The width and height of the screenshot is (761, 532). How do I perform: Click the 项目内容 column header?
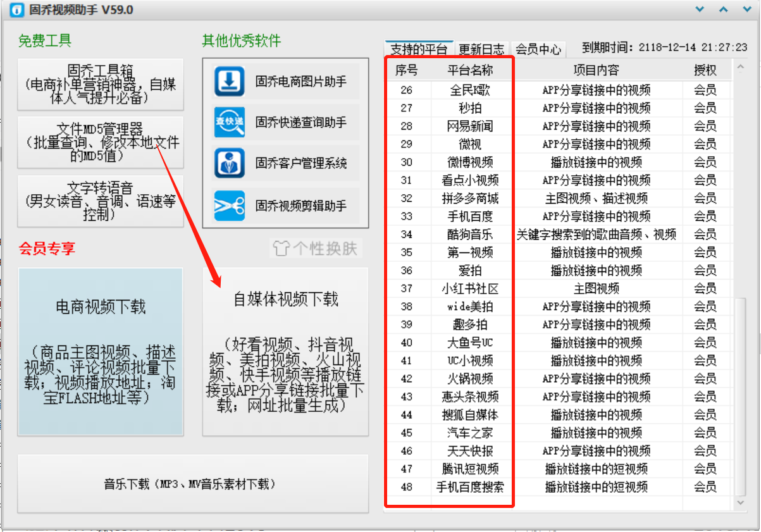pyautogui.click(x=597, y=70)
